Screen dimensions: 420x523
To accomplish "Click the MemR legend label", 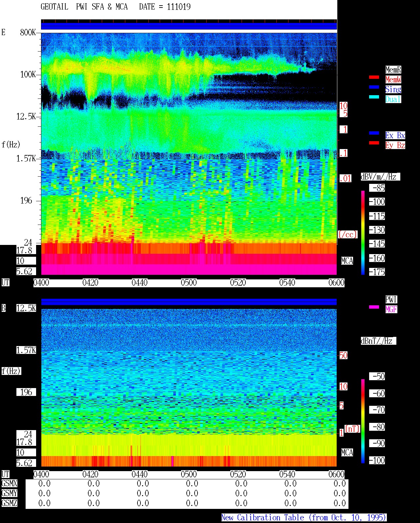I will (x=393, y=70).
